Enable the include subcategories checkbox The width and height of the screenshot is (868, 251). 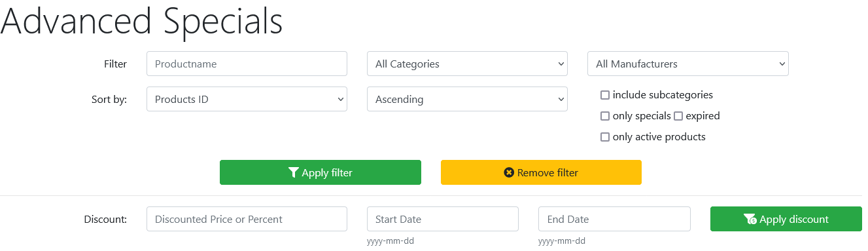point(605,96)
